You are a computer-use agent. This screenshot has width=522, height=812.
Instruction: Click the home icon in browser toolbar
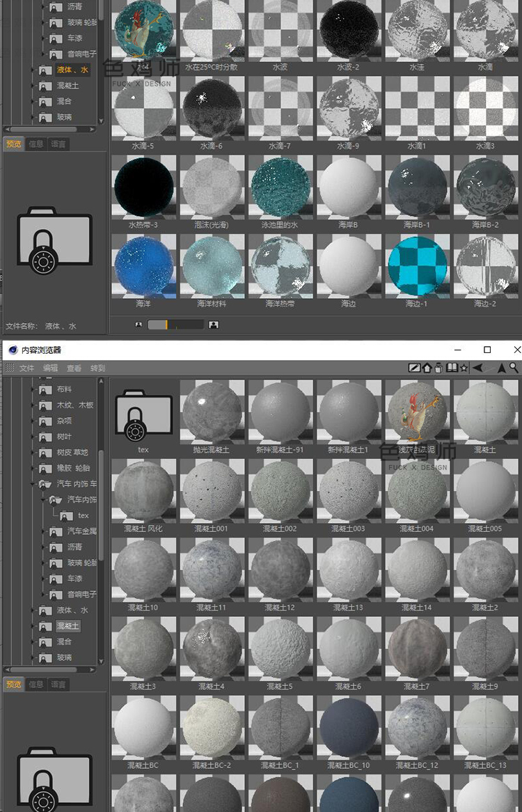[x=427, y=368]
